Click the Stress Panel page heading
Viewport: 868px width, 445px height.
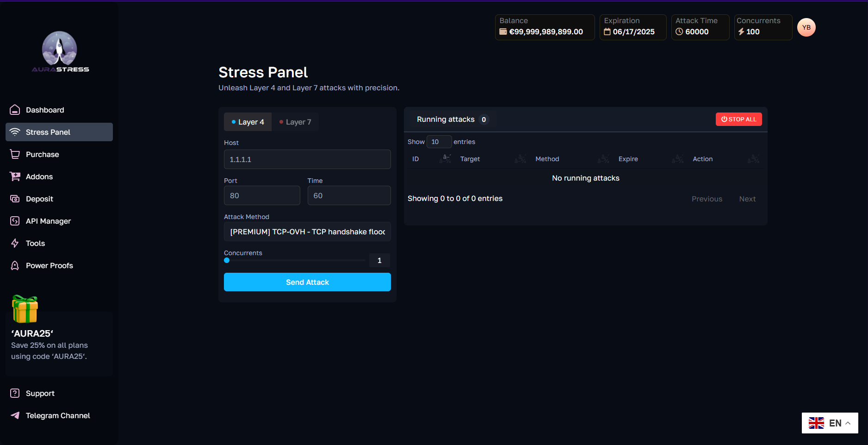tap(263, 72)
